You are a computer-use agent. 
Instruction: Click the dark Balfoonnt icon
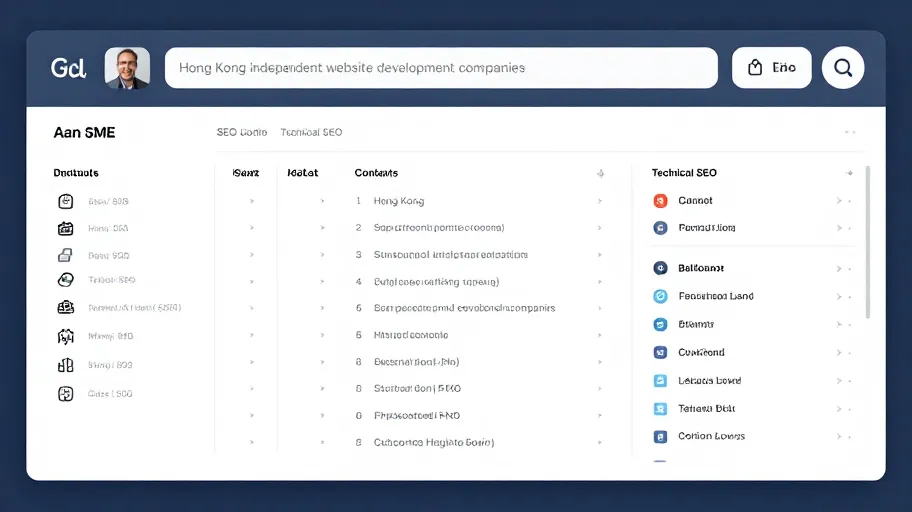tap(660, 268)
